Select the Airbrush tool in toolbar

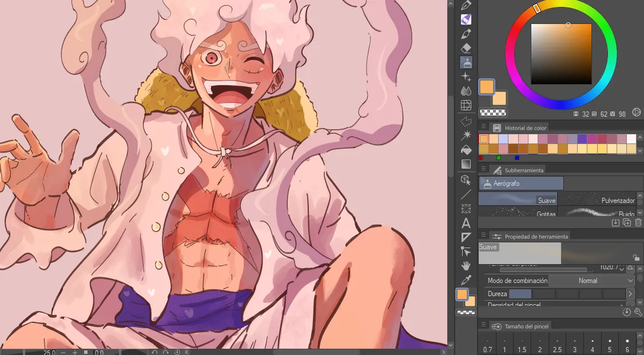tap(466, 62)
